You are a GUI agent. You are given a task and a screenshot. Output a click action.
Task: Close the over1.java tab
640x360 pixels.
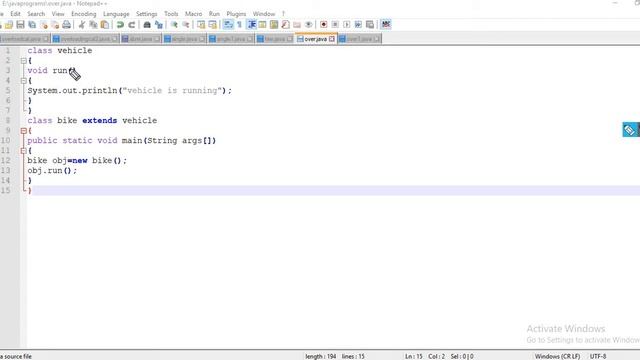tap(376, 39)
